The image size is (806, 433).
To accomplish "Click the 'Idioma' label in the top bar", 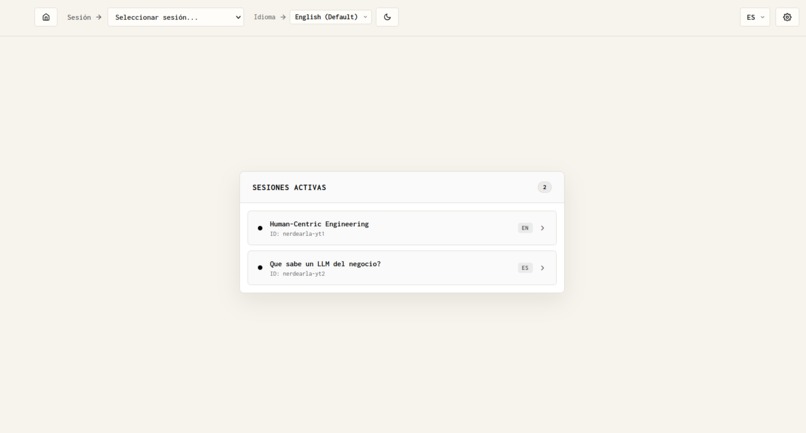I will (264, 17).
